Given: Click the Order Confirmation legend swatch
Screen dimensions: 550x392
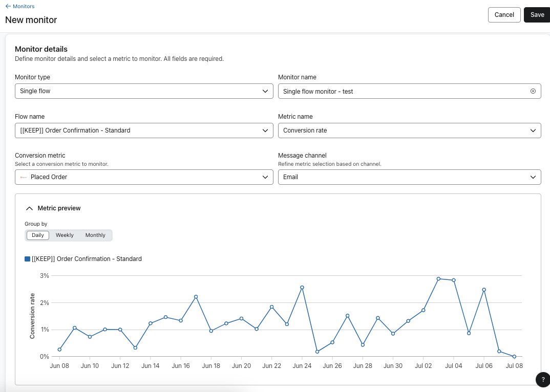Looking at the screenshot, I should click(x=27, y=258).
